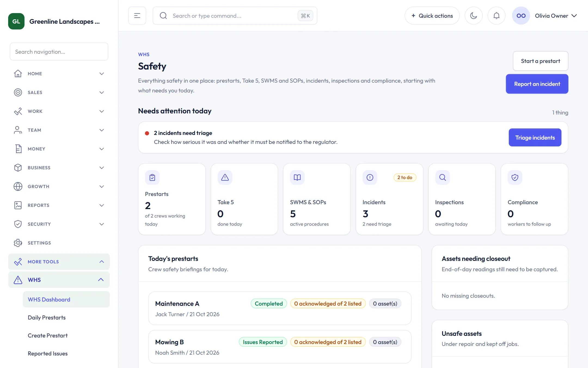Expand the Reports section chevron
Screen dimensions: 588x368
[102, 205]
